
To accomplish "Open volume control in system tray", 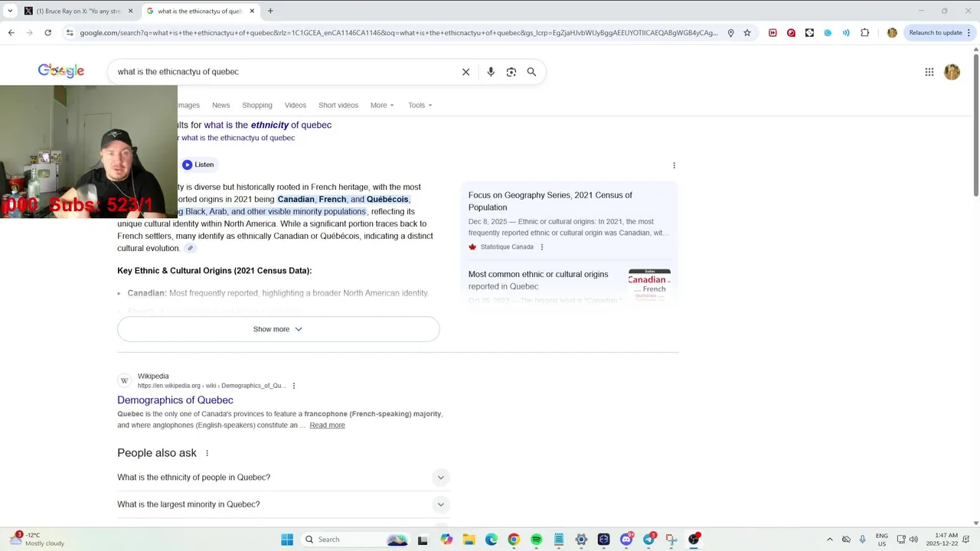I will [913, 540].
